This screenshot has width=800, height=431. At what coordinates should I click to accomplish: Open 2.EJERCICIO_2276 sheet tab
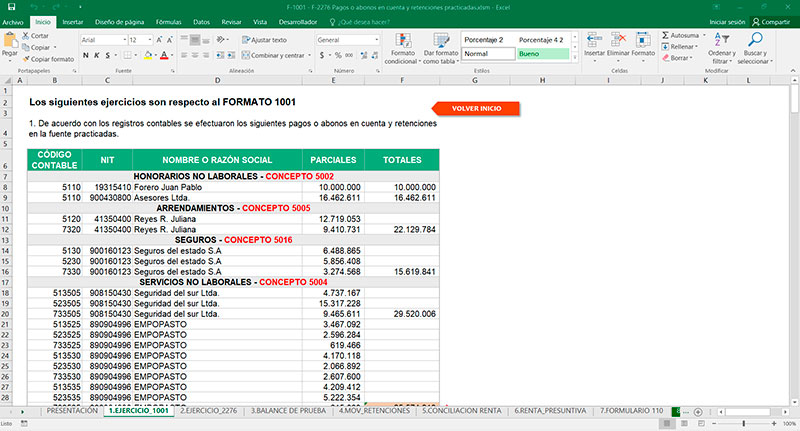(x=209, y=411)
